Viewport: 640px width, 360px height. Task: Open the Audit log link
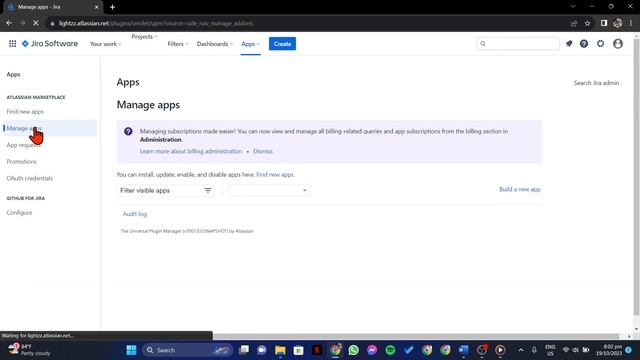(x=135, y=214)
